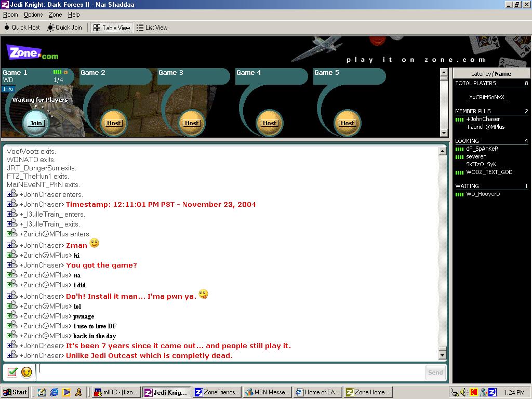Switch to List View
Image resolution: width=532 pixels, height=399 pixels.
[x=152, y=28]
